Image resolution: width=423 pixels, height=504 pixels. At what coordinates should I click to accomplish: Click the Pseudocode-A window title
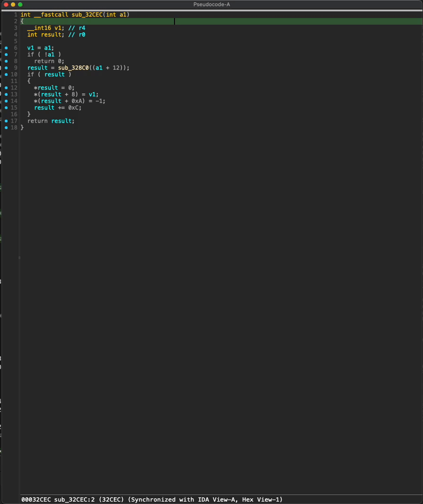pyautogui.click(x=211, y=4)
